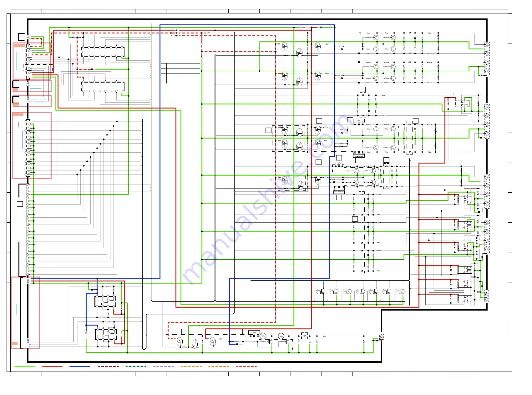Screen dimensions: 532x395
Task: Click the empty four-row table in the schematic
Action: [x=180, y=73]
